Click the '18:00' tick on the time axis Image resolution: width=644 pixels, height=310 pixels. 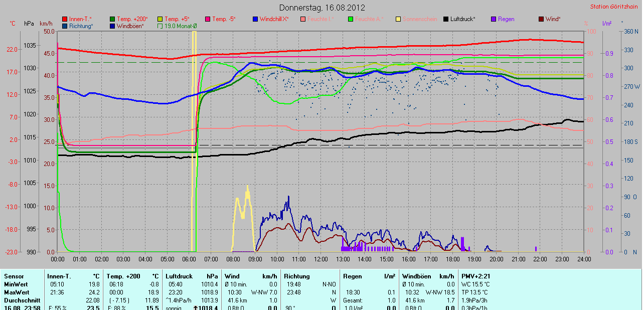[x=452, y=259]
